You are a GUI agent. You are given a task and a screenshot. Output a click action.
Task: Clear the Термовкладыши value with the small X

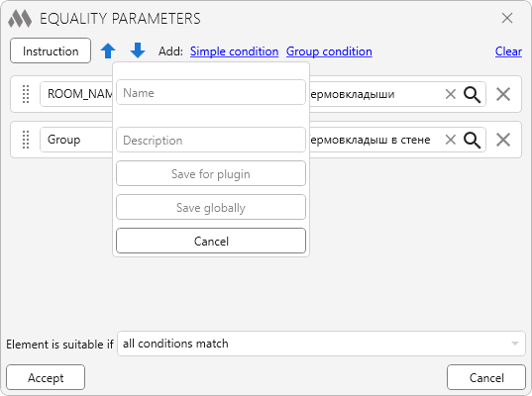coord(450,94)
